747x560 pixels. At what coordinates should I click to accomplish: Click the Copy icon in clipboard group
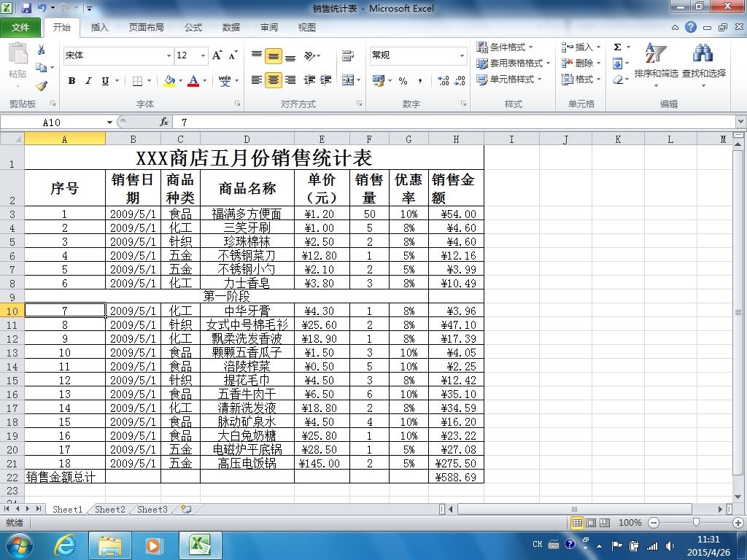[x=42, y=68]
